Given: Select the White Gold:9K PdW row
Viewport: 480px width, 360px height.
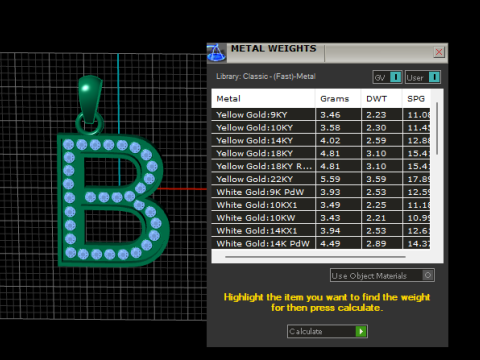Looking at the screenshot, I should (x=321, y=192).
